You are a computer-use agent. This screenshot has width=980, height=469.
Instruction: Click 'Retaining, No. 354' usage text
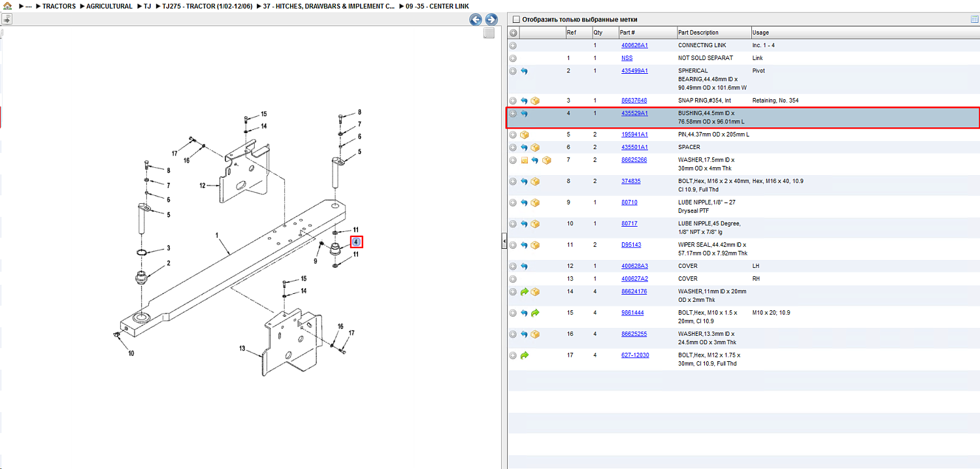[776, 101]
